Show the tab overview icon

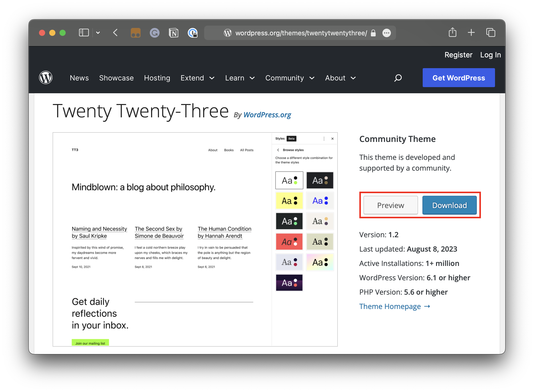pyautogui.click(x=491, y=33)
